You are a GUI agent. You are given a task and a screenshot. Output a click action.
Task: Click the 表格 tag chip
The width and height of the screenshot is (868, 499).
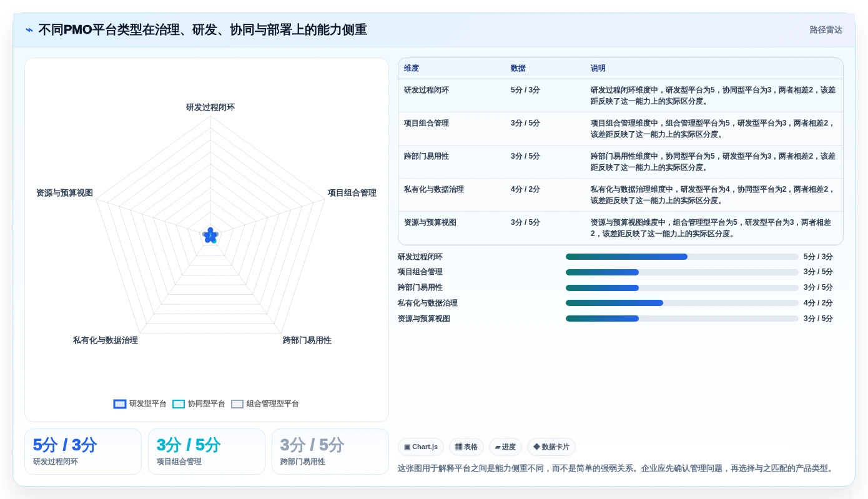point(466,447)
